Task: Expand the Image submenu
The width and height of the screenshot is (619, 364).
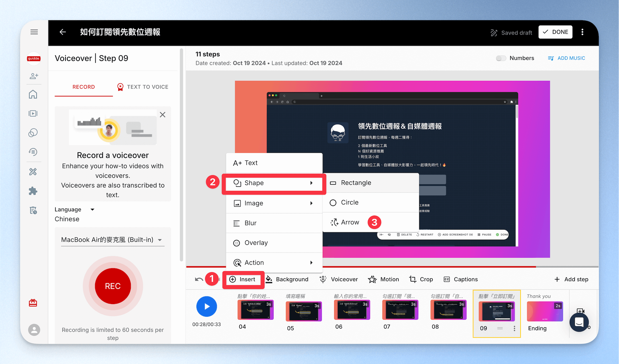Action: coord(274,203)
